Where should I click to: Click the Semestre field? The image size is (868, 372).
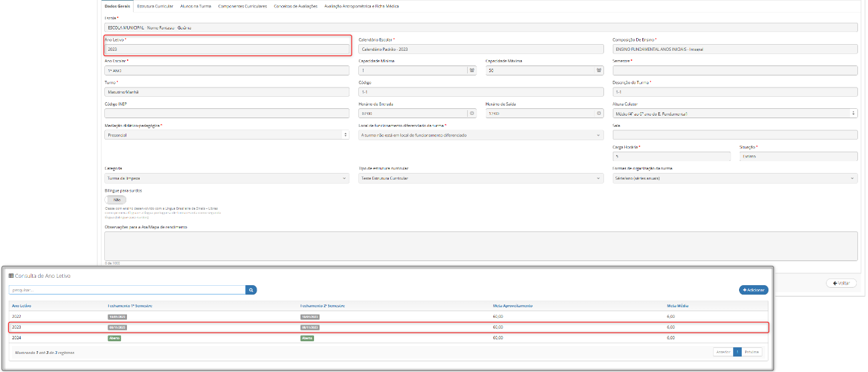pyautogui.click(x=735, y=70)
